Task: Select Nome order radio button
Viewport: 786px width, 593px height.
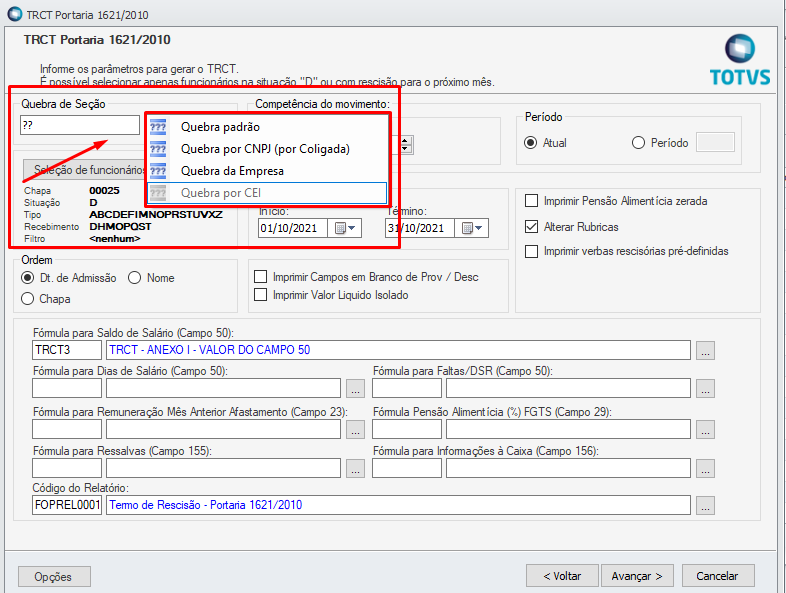Action: [x=134, y=278]
